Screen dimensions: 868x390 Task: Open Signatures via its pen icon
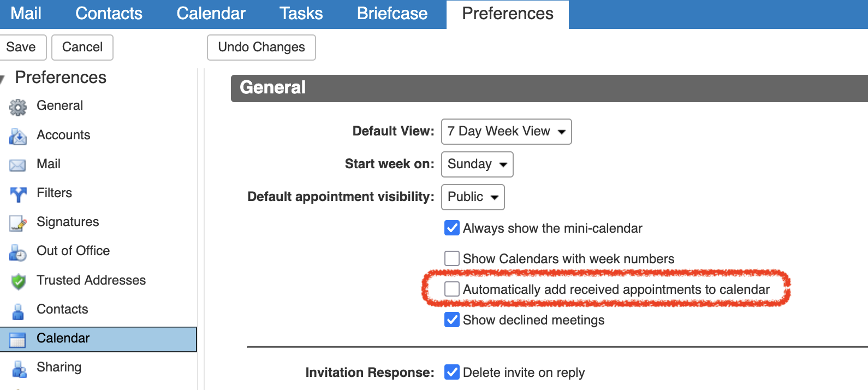pyautogui.click(x=18, y=223)
